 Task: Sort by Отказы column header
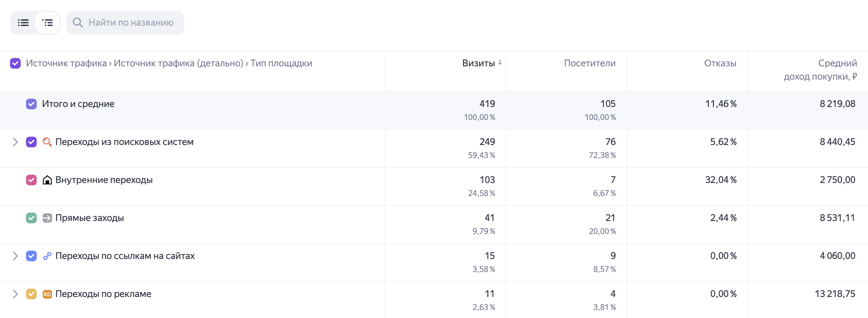[720, 63]
